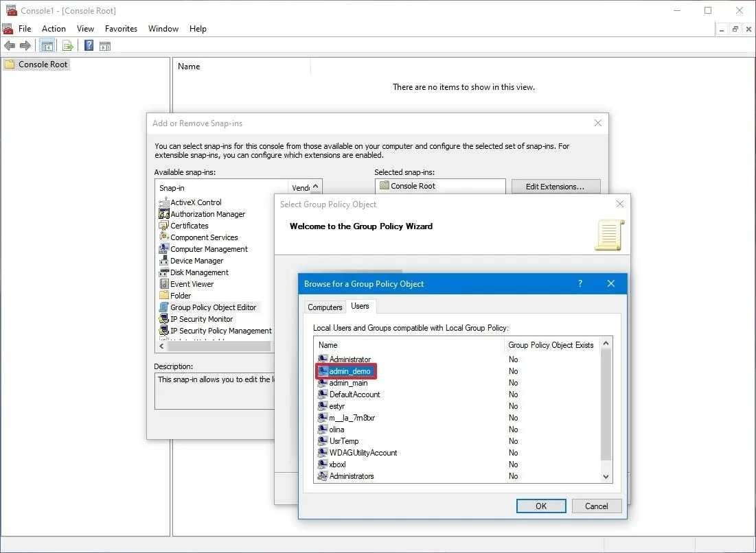Open the File menu

coord(25,29)
